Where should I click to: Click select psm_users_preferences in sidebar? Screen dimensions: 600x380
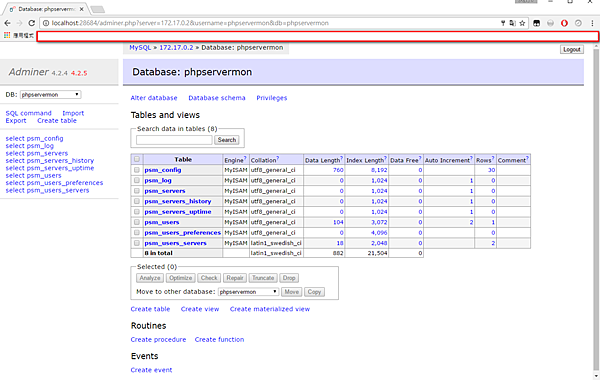click(x=54, y=183)
